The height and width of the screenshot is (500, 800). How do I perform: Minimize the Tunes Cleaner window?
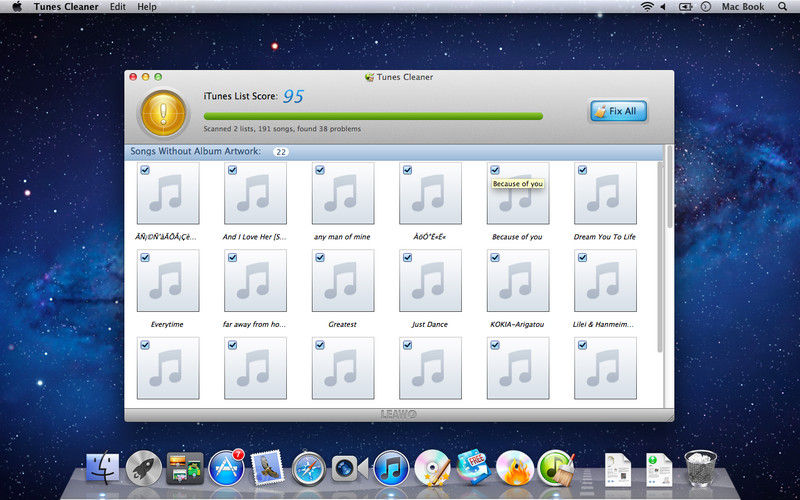pyautogui.click(x=145, y=77)
